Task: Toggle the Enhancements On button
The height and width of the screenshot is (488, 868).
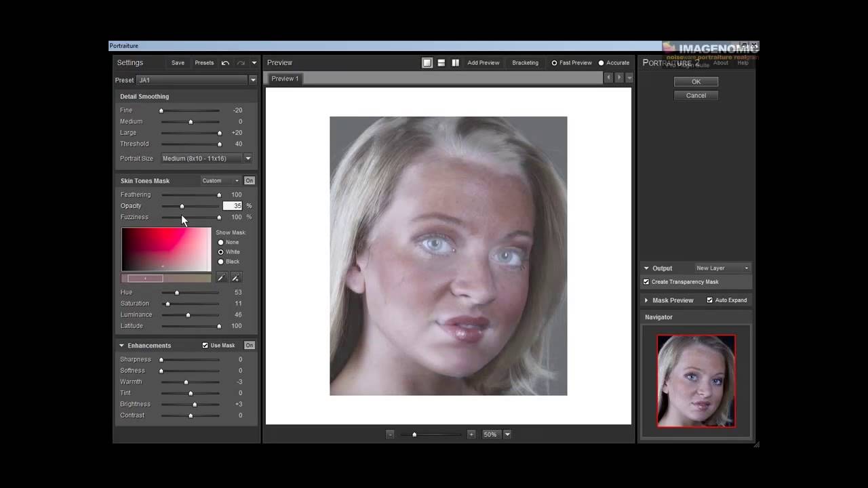Action: click(x=250, y=346)
